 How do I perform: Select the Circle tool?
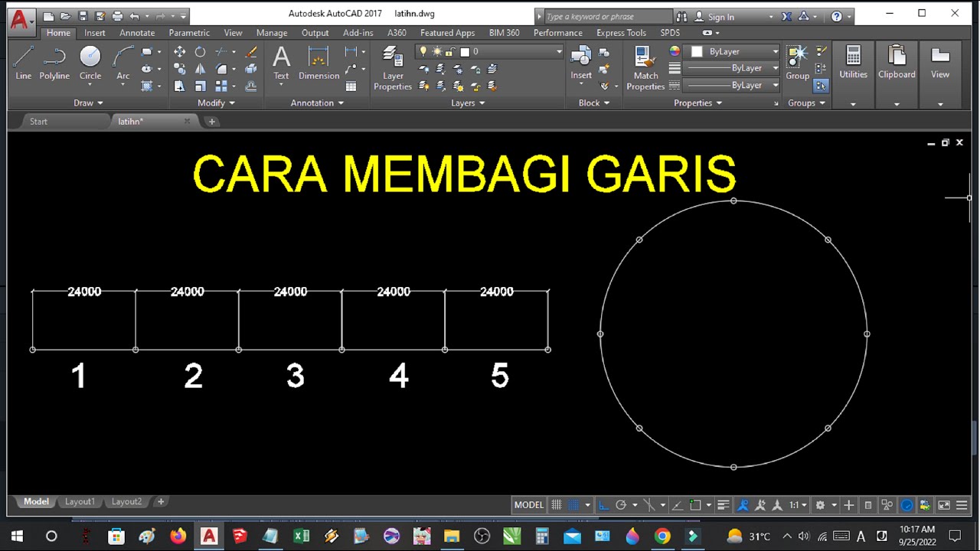tap(90, 63)
